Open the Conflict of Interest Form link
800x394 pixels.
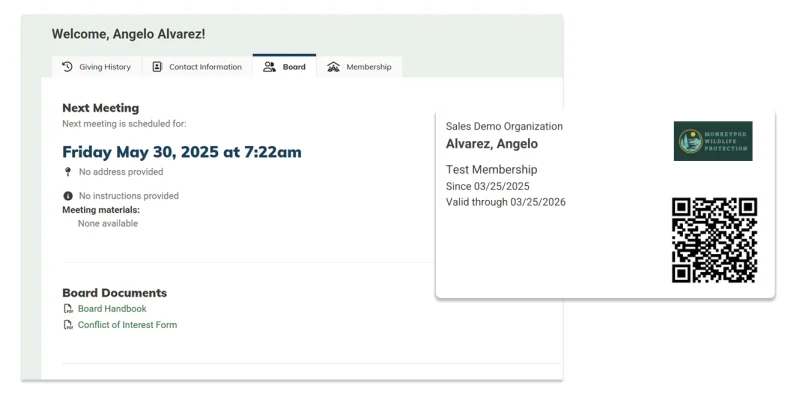128,325
